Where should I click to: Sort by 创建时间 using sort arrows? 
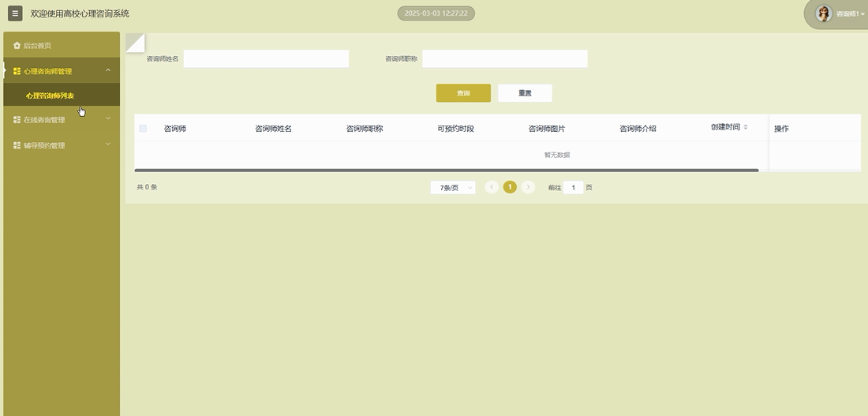[x=745, y=127]
